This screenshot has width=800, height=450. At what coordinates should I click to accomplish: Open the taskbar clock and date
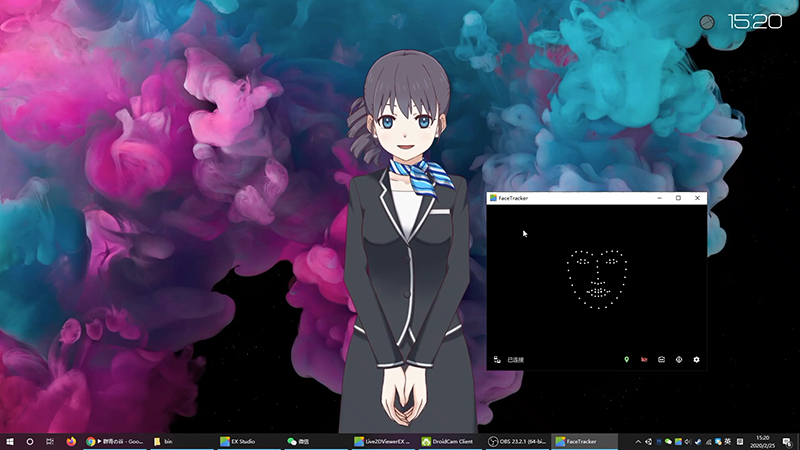point(763,442)
